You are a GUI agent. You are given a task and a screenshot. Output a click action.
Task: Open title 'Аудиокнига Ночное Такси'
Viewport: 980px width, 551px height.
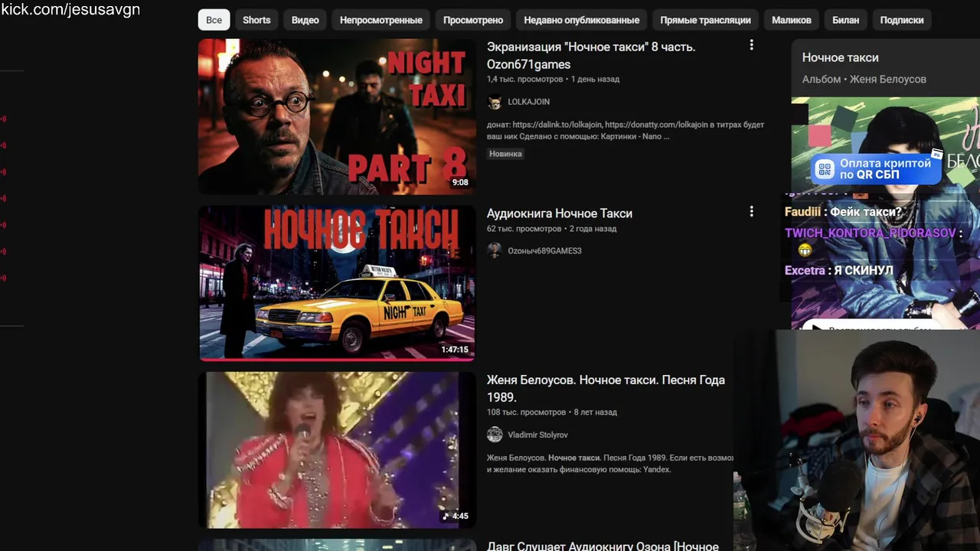(x=560, y=214)
